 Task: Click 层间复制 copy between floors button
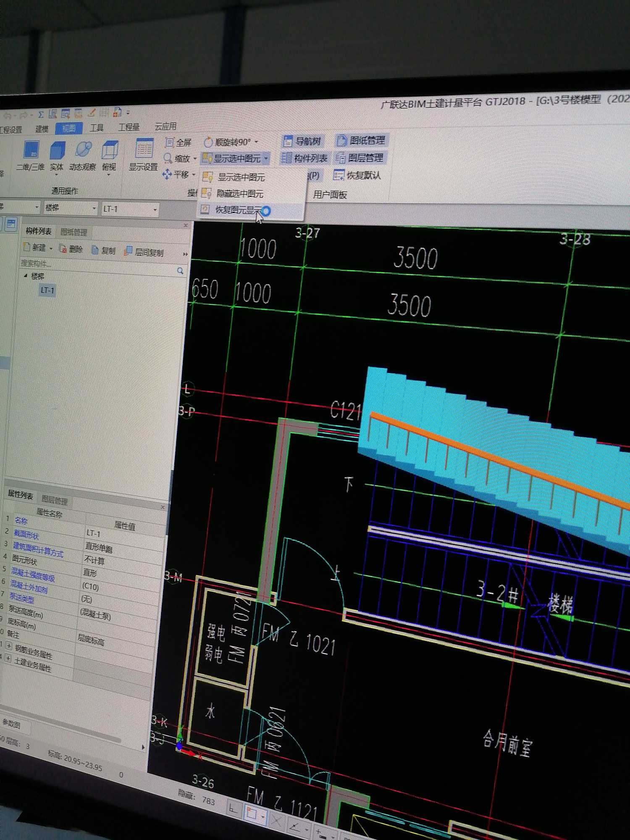144,252
